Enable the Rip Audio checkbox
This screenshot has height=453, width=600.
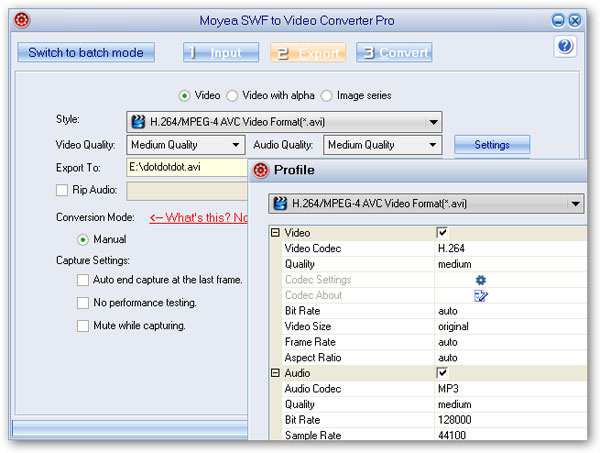[62, 190]
